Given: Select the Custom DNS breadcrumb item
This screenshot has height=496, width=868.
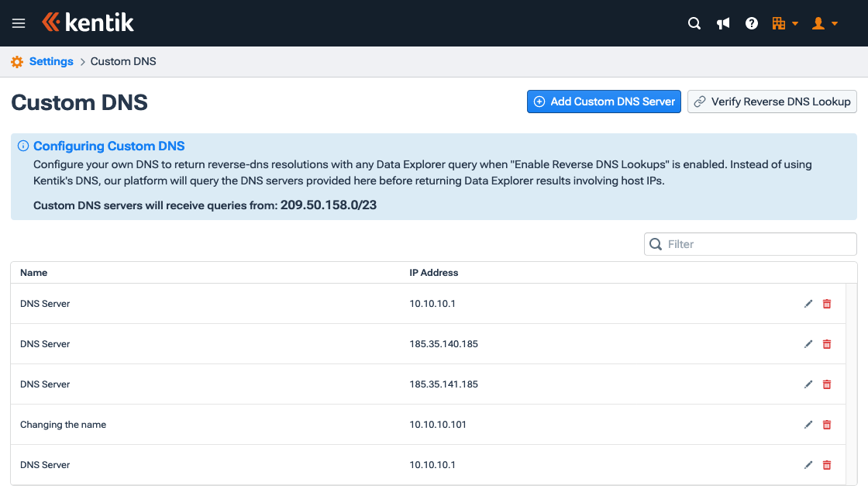Looking at the screenshot, I should pos(122,61).
